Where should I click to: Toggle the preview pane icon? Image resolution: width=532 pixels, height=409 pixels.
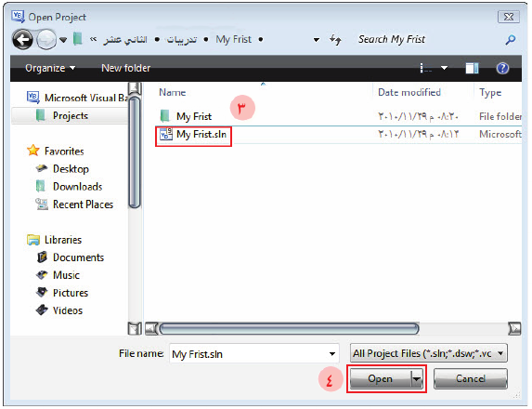click(x=472, y=68)
